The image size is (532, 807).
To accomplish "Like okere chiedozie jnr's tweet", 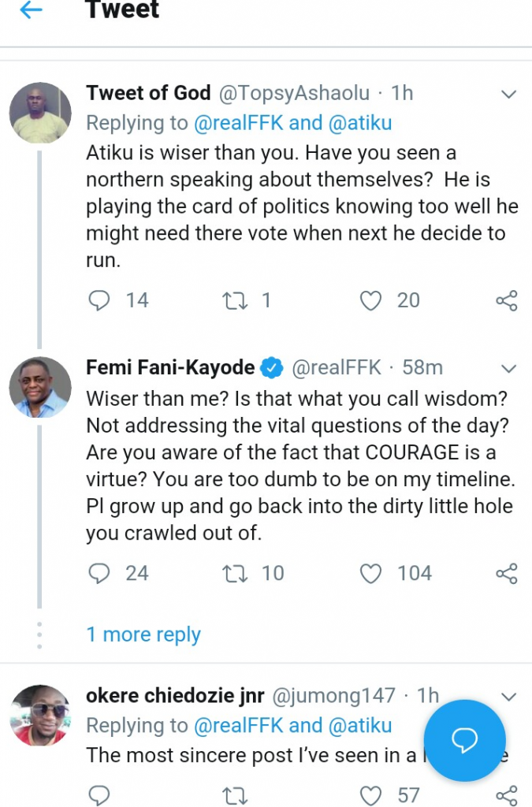I will pos(371,795).
